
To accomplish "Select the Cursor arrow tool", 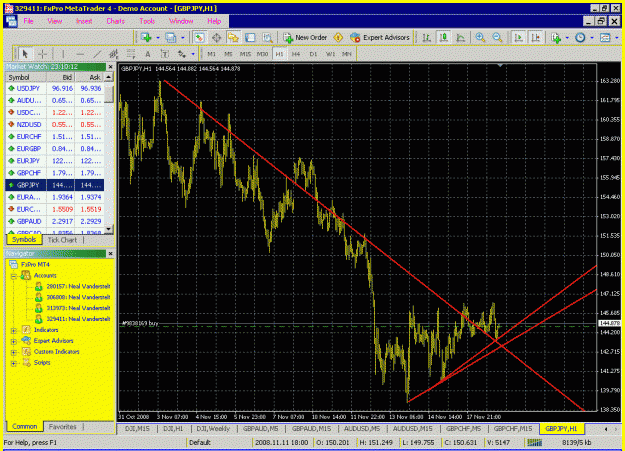I will (x=25, y=54).
